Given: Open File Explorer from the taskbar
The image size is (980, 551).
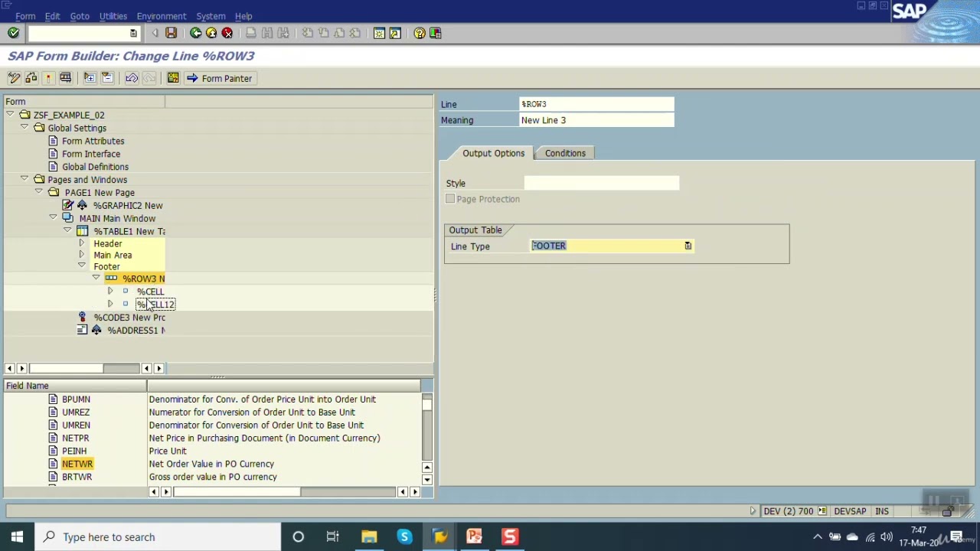Looking at the screenshot, I should pyautogui.click(x=369, y=536).
